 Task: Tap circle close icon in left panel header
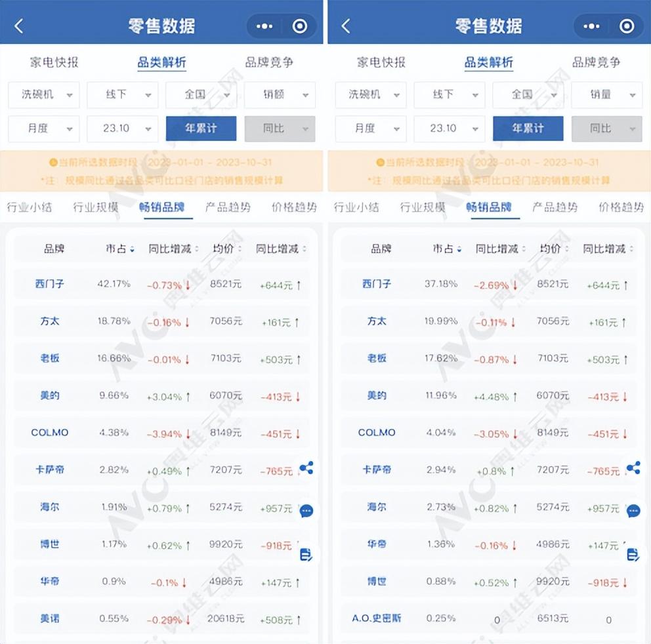300,26
